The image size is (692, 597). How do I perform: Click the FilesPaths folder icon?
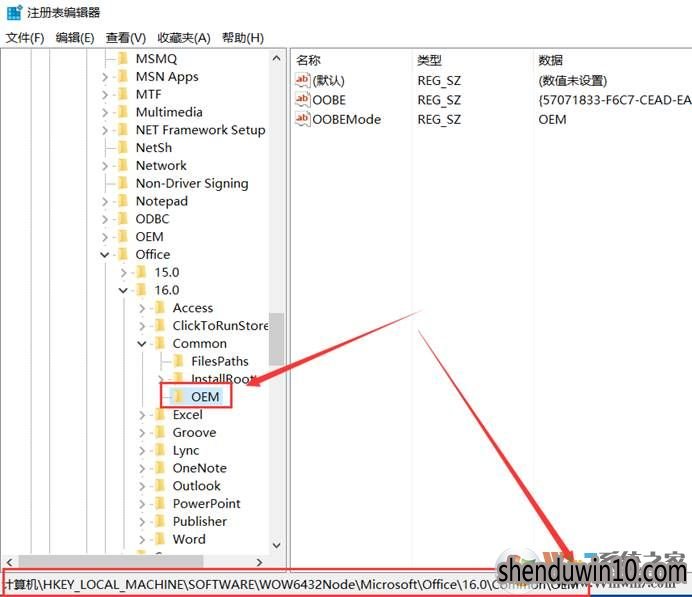tap(178, 361)
